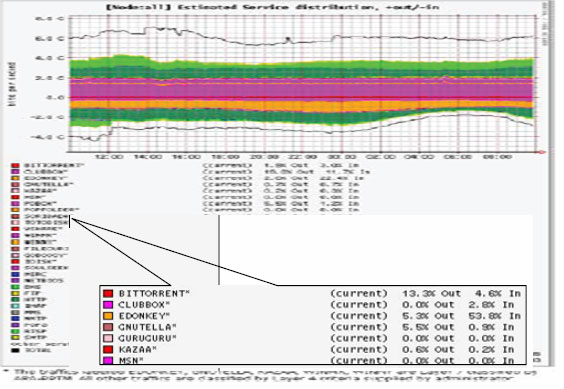This screenshot has height=389, width=564.
Task: Select the BITTORRENT label in the magnified legend
Action: coord(154,294)
